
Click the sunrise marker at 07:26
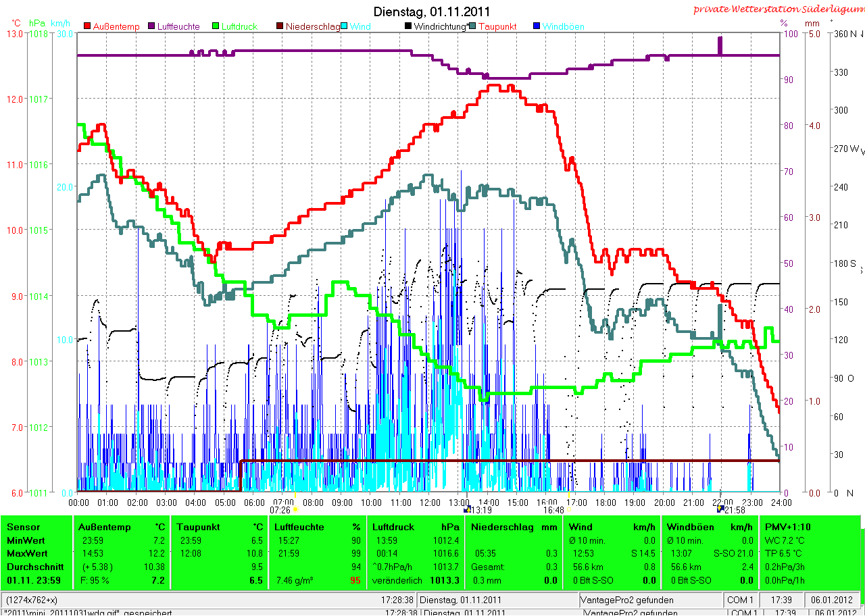(295, 509)
